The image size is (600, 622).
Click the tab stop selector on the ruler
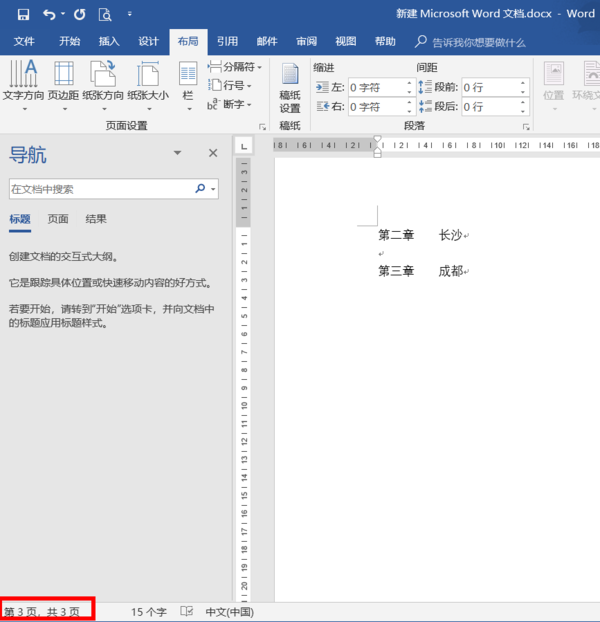pyautogui.click(x=244, y=146)
